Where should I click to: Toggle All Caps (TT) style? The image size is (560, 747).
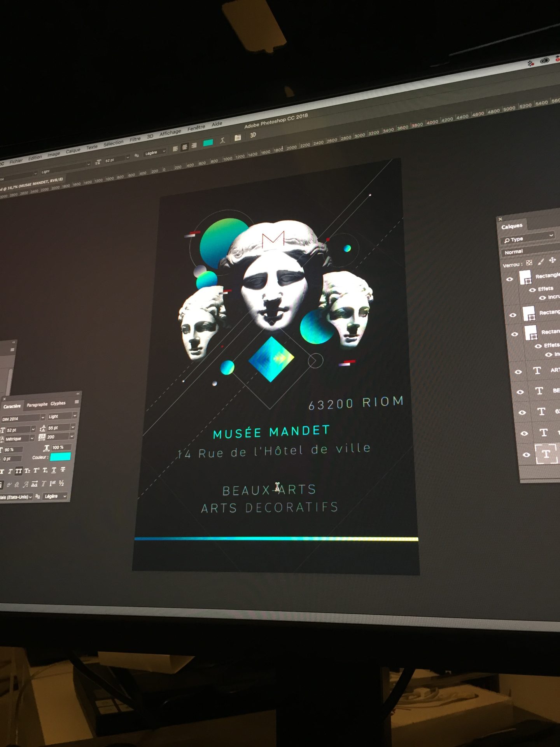19,471
